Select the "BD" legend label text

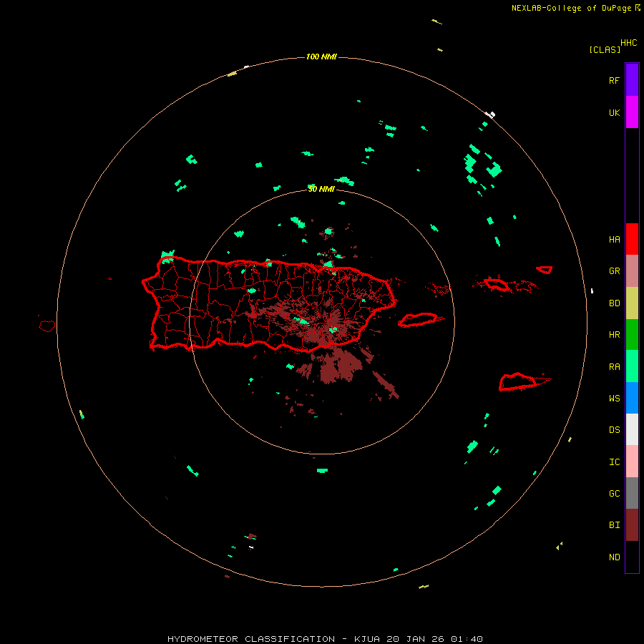[614, 303]
